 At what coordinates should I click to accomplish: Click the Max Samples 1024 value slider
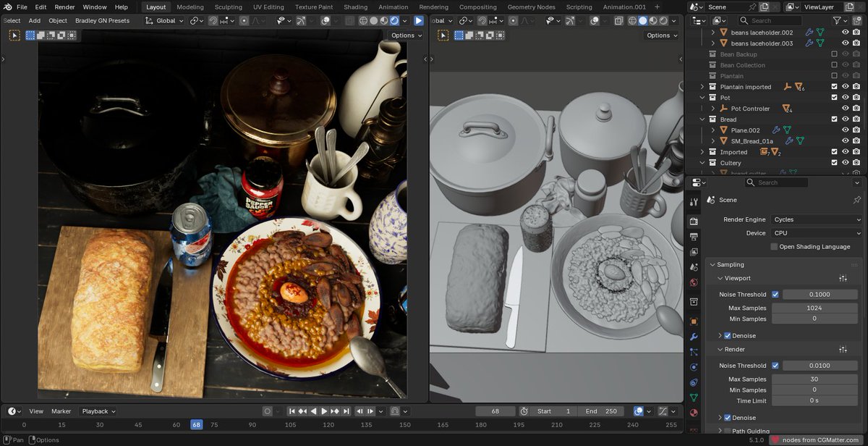click(815, 308)
